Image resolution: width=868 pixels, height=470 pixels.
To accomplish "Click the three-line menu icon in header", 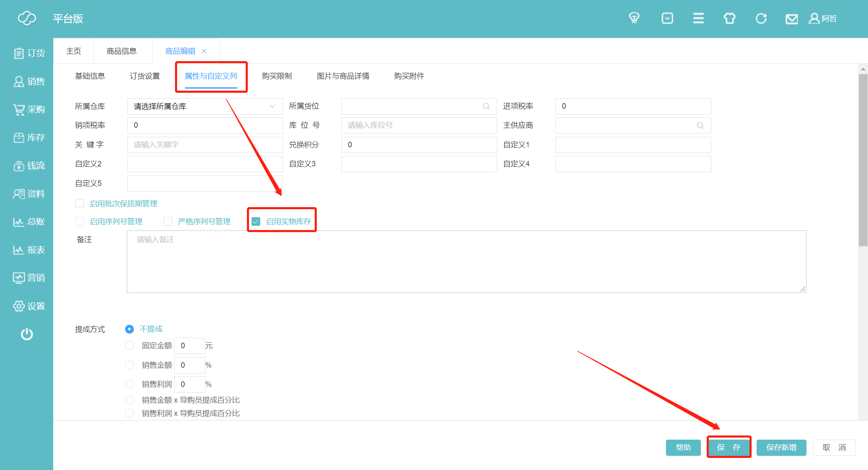I will click(698, 18).
